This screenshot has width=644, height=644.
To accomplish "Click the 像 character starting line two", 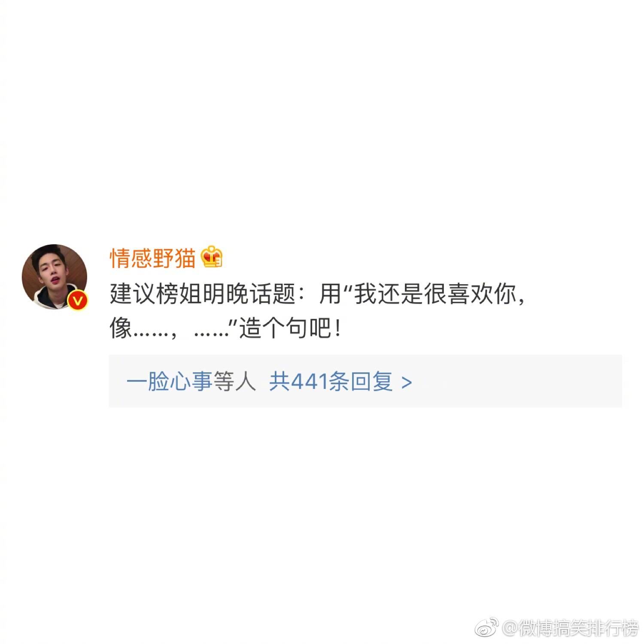I will point(121,329).
